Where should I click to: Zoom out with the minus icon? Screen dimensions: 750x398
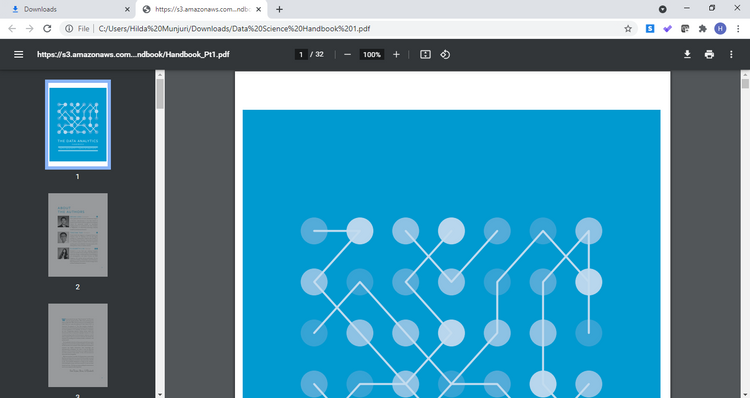[348, 55]
